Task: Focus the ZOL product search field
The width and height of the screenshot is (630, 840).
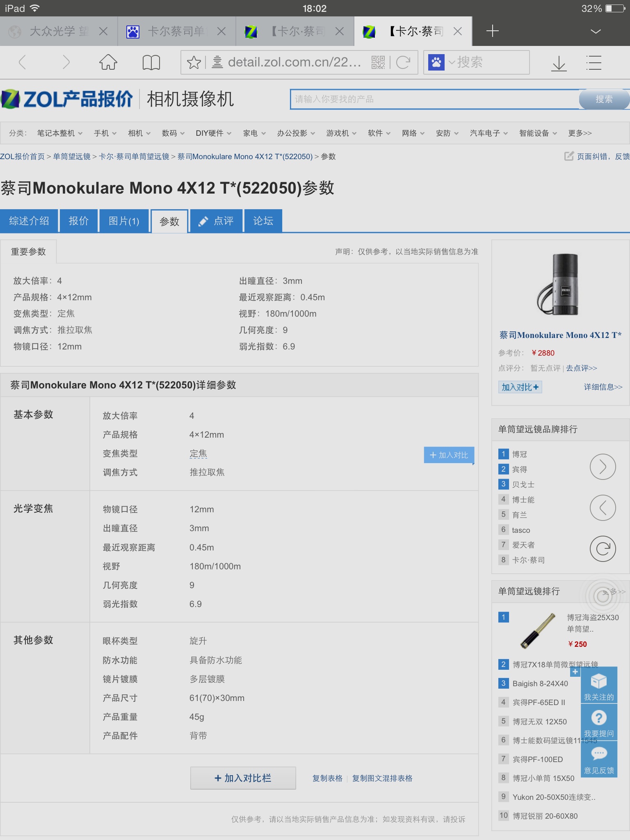Action: [x=435, y=99]
